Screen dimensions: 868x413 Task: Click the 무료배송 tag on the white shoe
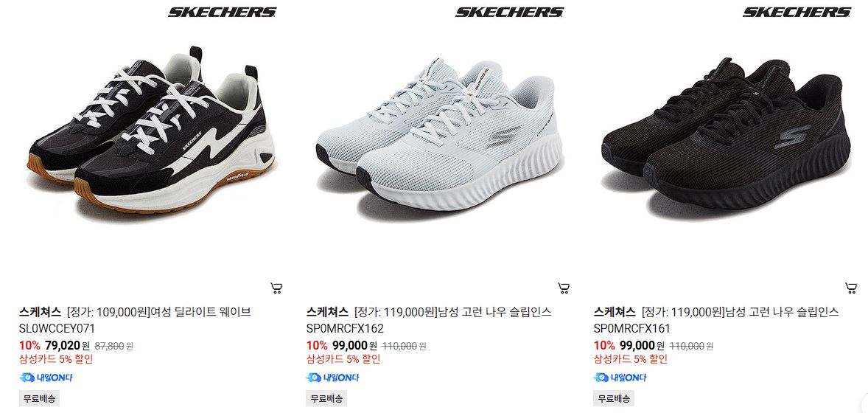pos(326,398)
